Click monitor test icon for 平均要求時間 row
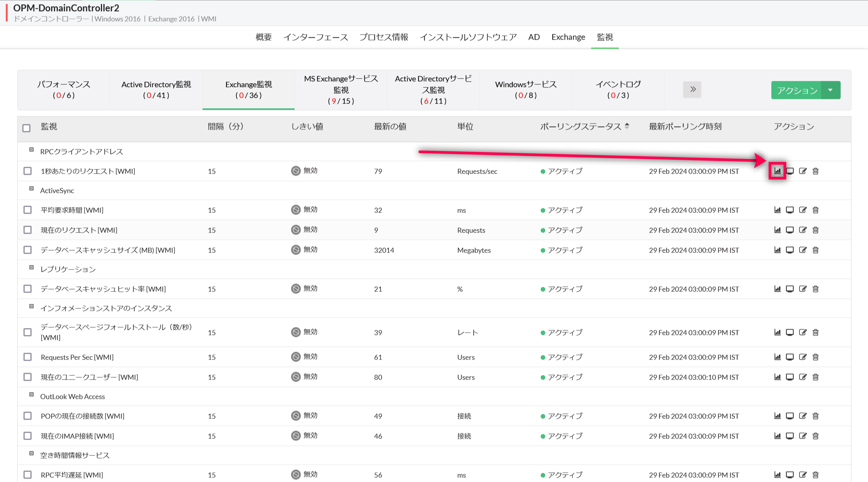 [x=790, y=210]
